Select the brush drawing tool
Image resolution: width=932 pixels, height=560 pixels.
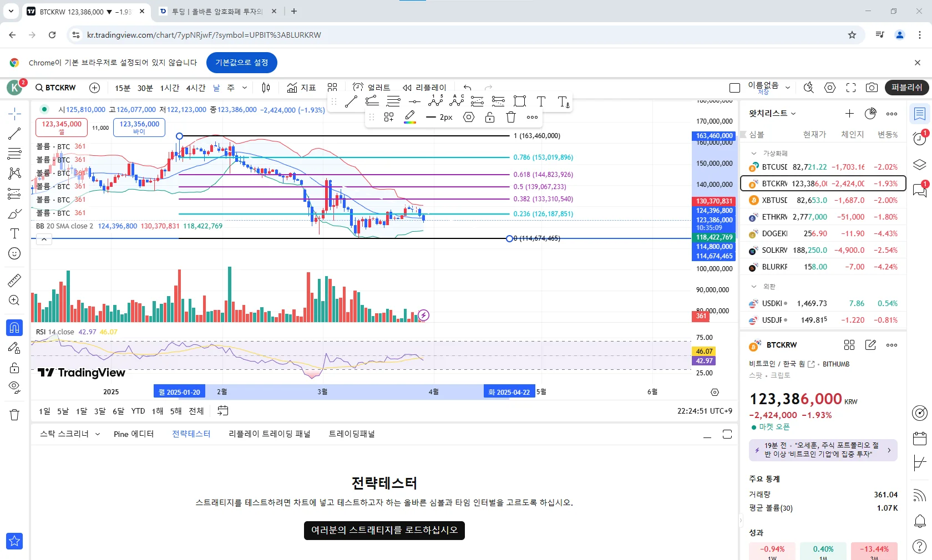click(x=14, y=213)
